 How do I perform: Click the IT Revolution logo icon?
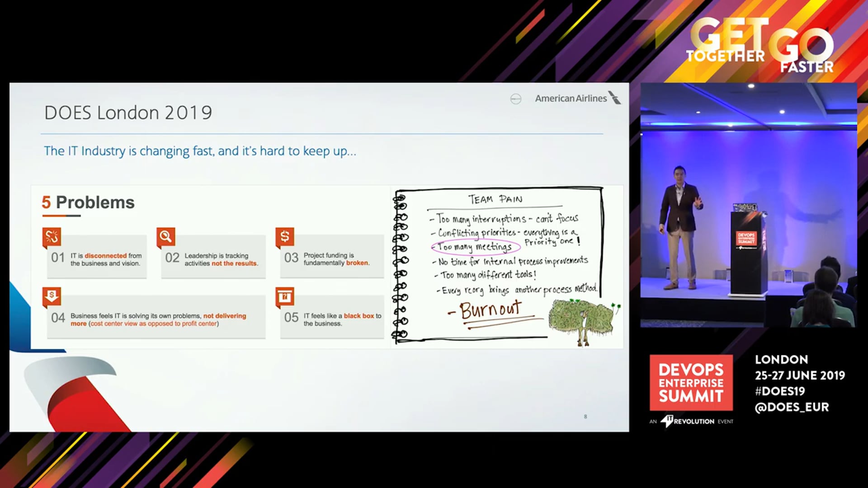coord(666,421)
